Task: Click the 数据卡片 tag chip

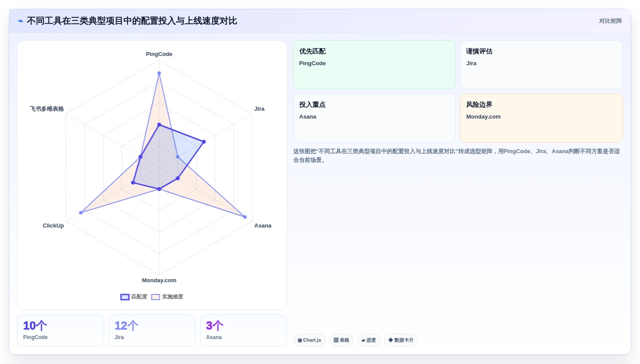Action: [x=401, y=340]
